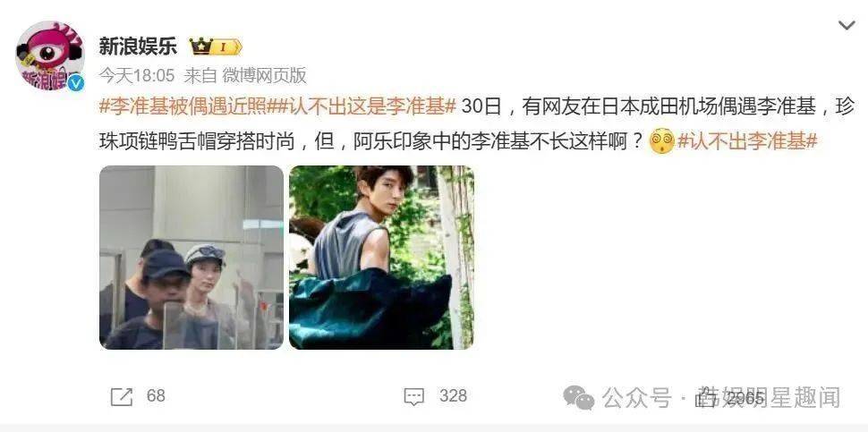Click the repost count 68
This screenshot has height=432, width=868.
[156, 396]
